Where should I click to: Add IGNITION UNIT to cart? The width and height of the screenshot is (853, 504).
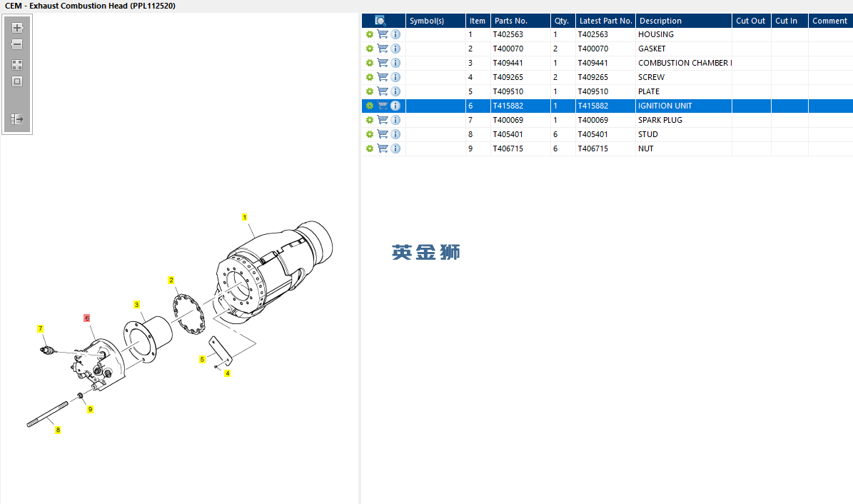point(383,106)
